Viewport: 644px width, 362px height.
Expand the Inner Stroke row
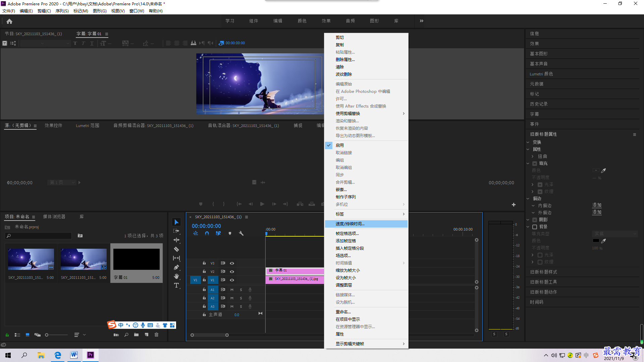pyautogui.click(x=533, y=206)
